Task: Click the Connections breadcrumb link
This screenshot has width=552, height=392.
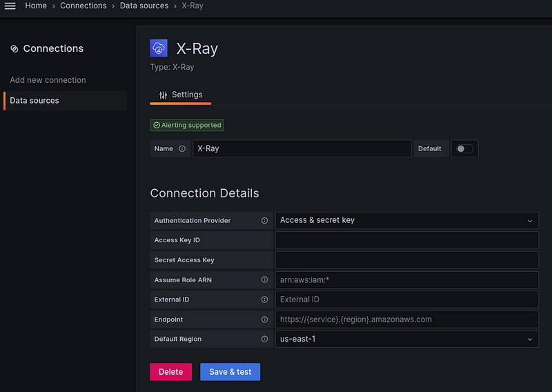Action: click(83, 6)
